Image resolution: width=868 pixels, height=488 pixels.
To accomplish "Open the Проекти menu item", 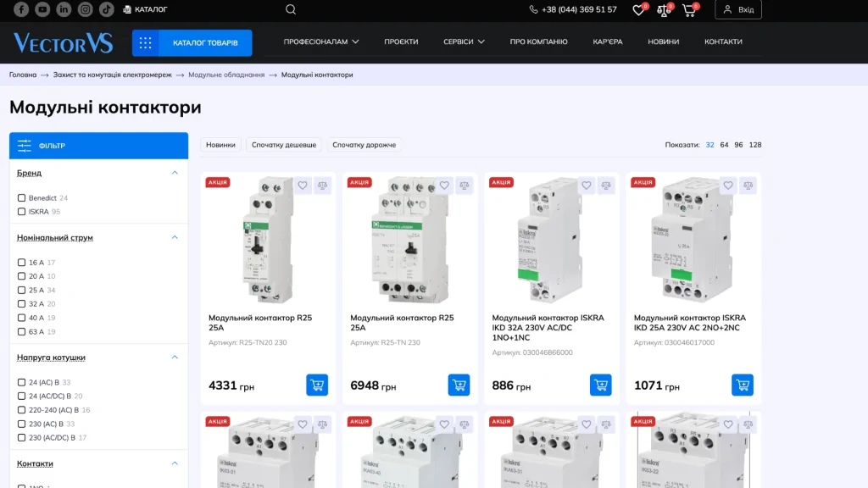I will click(x=401, y=42).
